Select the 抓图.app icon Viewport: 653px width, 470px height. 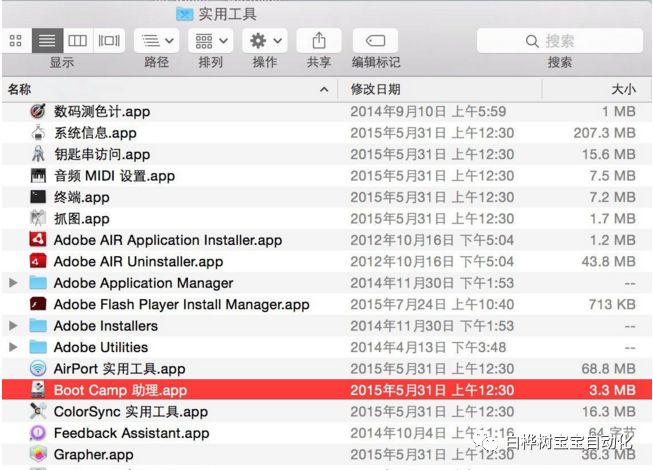[x=38, y=219]
